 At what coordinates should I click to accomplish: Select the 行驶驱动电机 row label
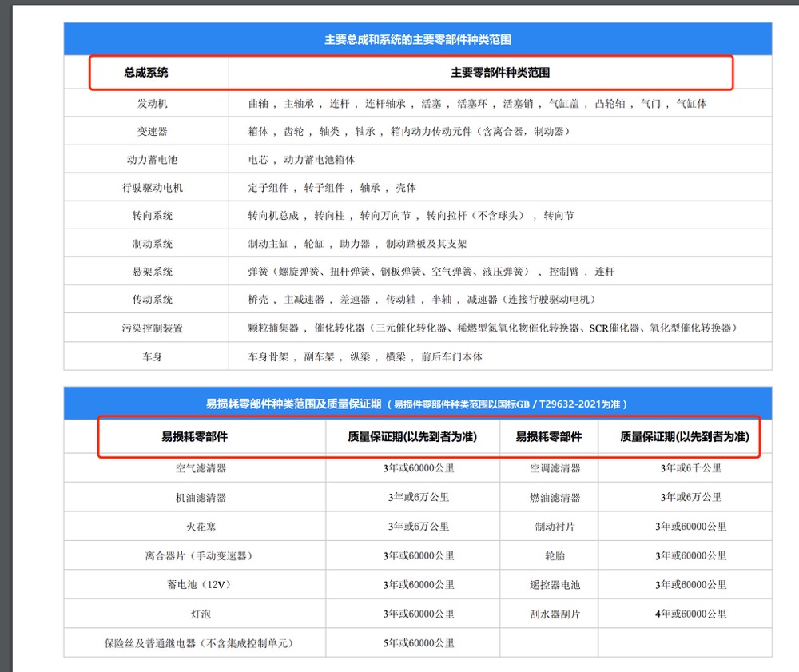point(153,188)
